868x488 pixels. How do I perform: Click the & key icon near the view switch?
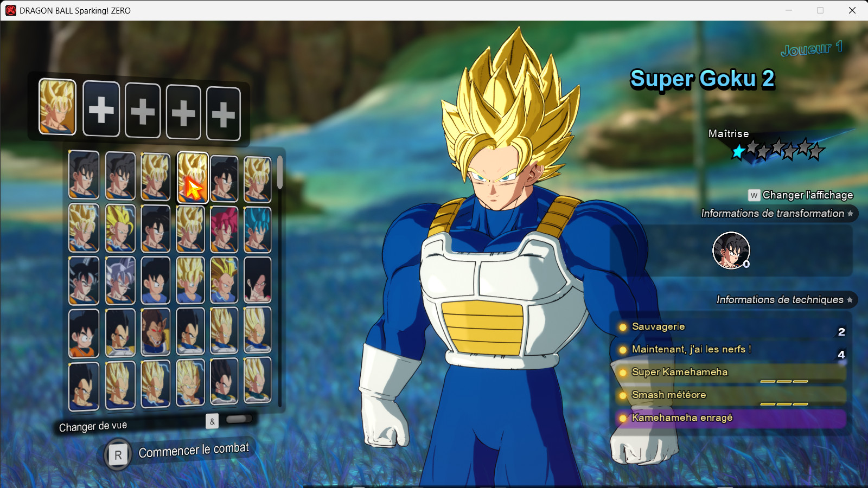212,421
